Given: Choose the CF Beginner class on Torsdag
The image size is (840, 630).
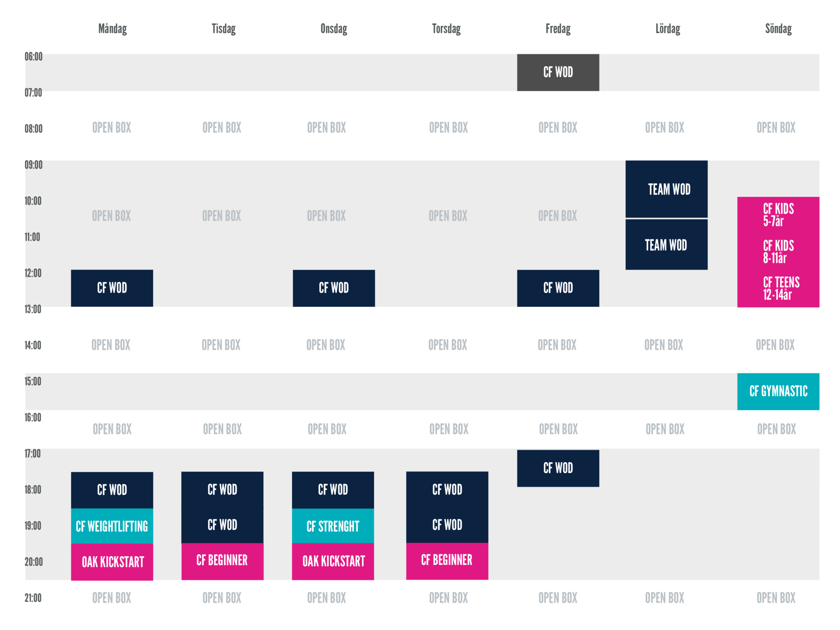Looking at the screenshot, I should [x=447, y=561].
